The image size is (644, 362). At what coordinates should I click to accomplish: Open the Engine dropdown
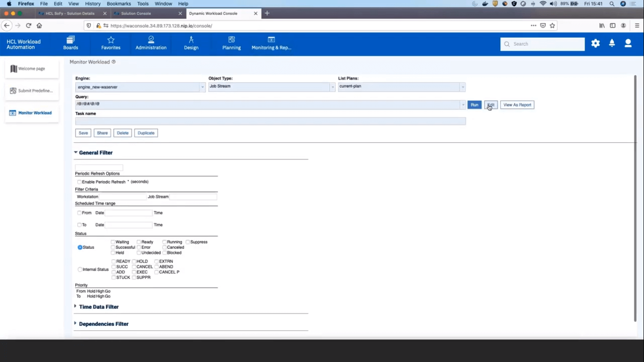click(x=202, y=87)
